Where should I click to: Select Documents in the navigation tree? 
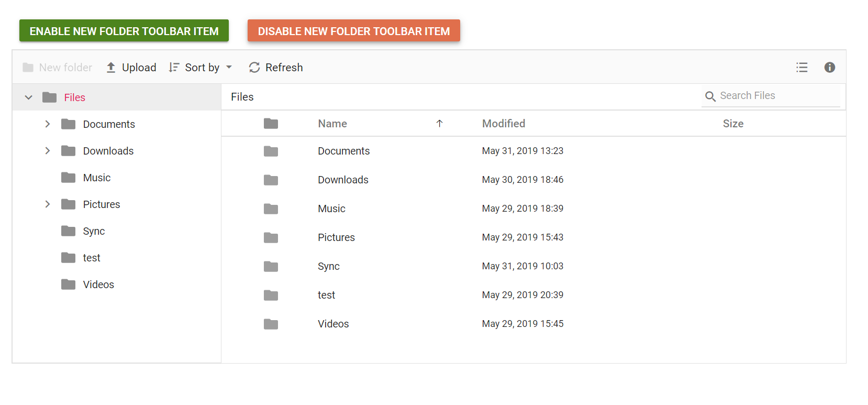[x=109, y=124]
